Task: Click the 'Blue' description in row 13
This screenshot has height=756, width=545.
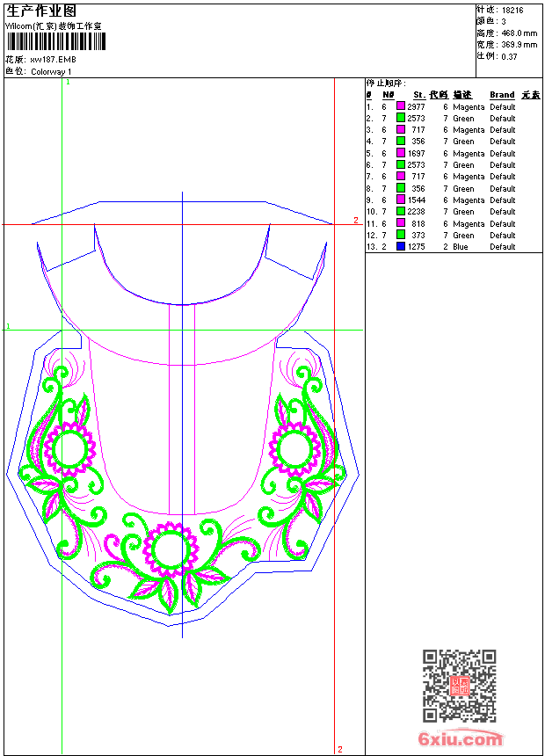Action: [x=460, y=247]
